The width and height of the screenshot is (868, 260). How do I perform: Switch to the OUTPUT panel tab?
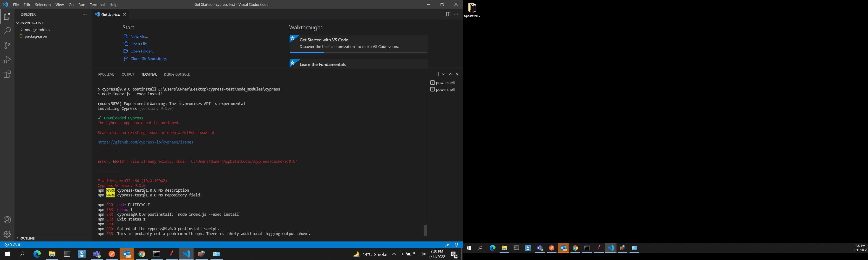click(128, 74)
